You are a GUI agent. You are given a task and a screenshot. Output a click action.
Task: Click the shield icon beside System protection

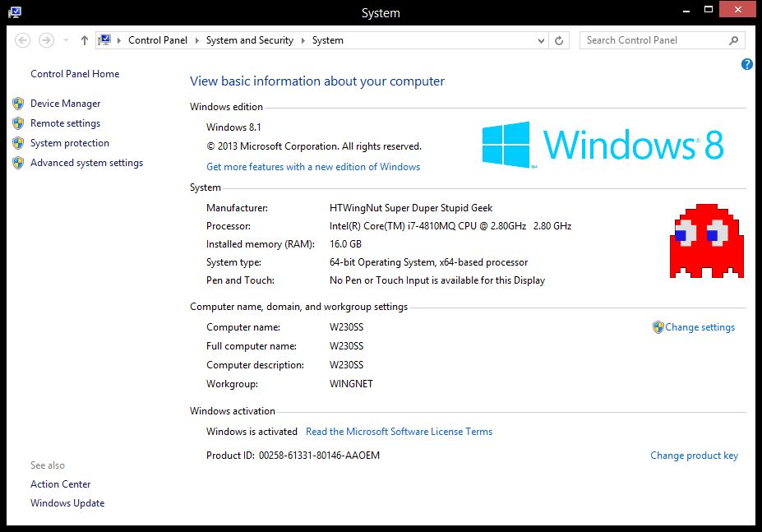click(x=18, y=143)
